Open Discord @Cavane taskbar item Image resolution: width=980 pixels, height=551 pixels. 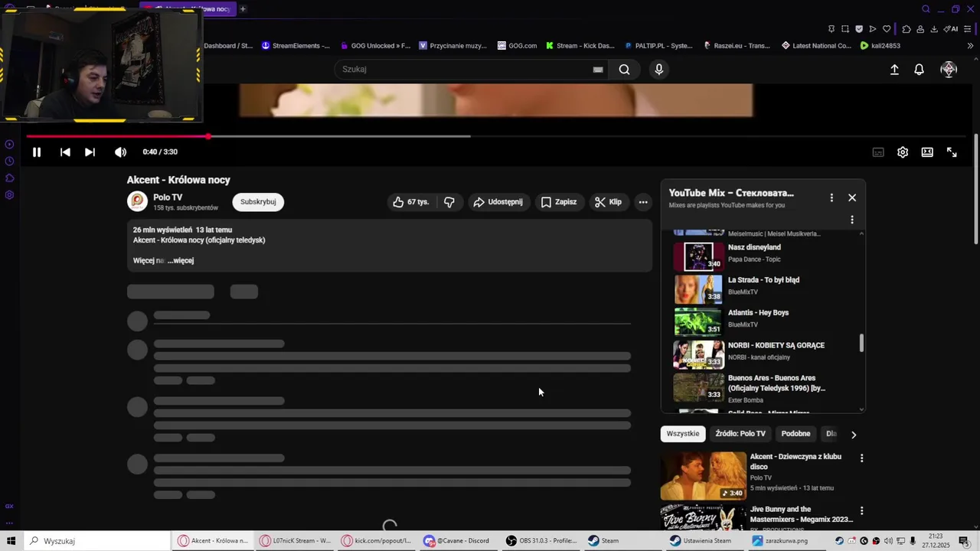point(457,541)
